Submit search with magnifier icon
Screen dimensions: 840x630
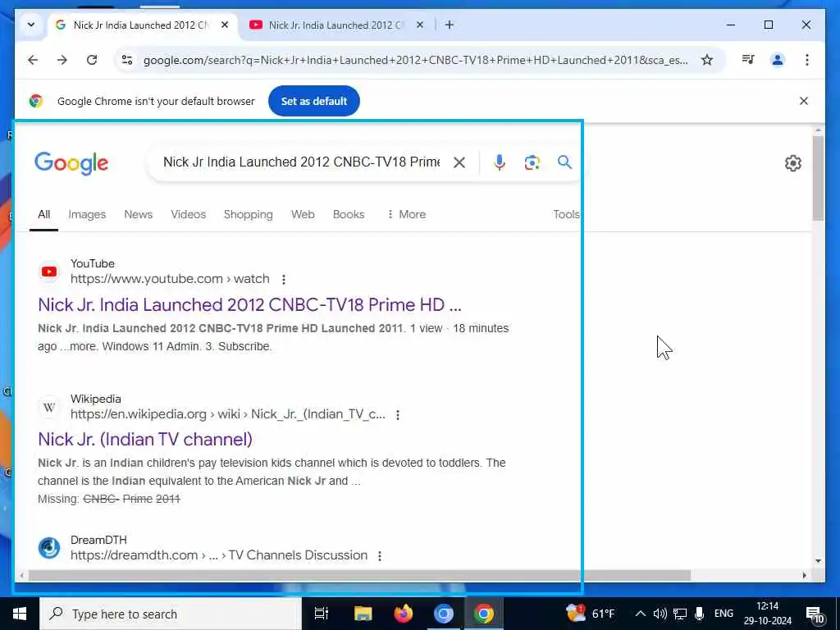point(564,162)
